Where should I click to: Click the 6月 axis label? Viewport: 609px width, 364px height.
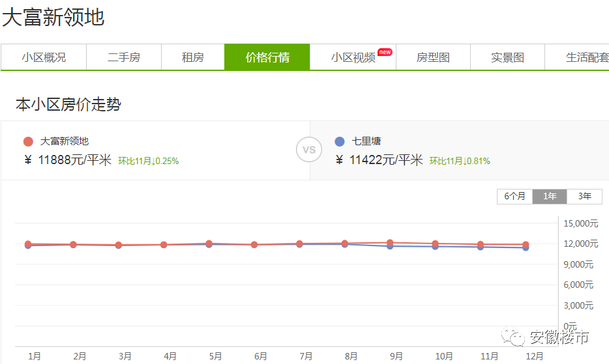click(261, 356)
